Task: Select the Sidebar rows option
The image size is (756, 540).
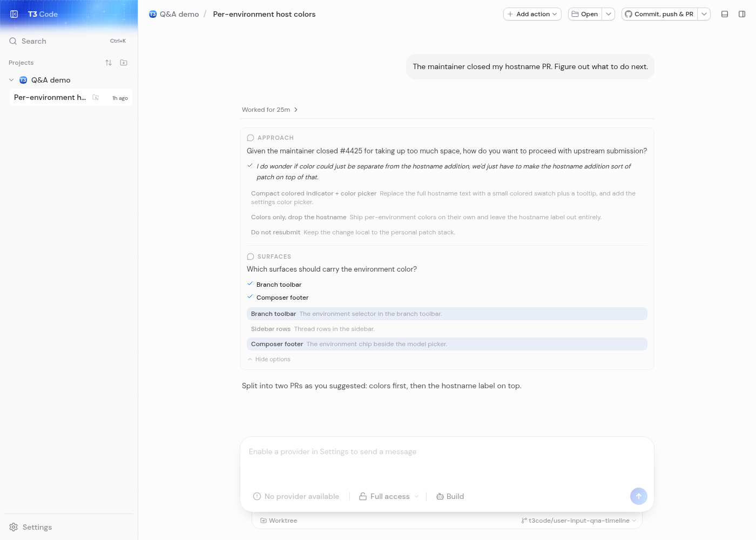Action: 447,329
